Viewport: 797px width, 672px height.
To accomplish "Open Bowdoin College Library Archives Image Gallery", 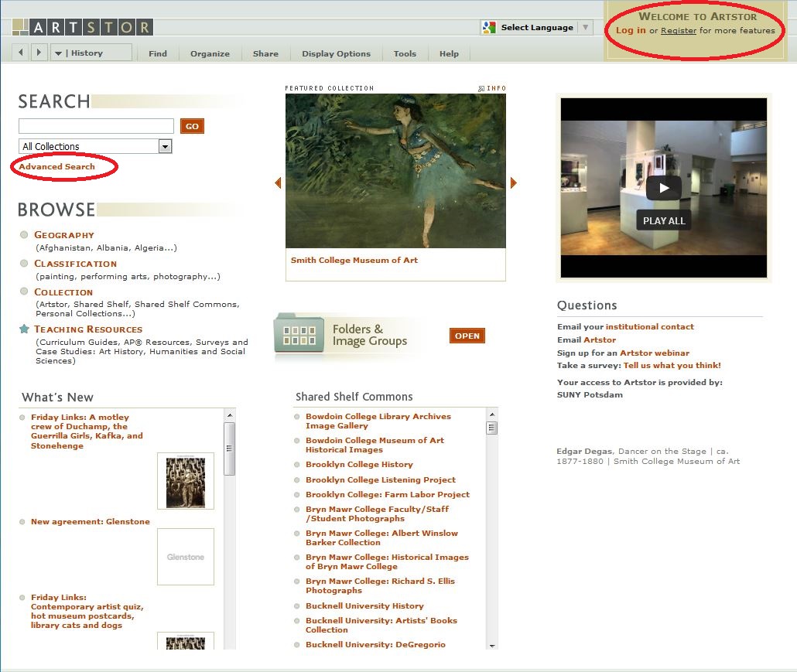I will coord(378,421).
